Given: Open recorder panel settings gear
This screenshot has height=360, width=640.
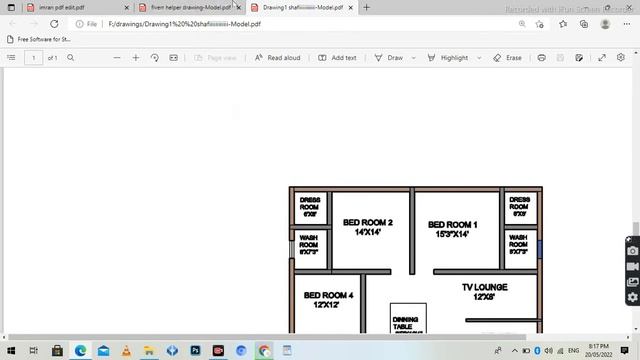Looking at the screenshot, I should [632, 297].
